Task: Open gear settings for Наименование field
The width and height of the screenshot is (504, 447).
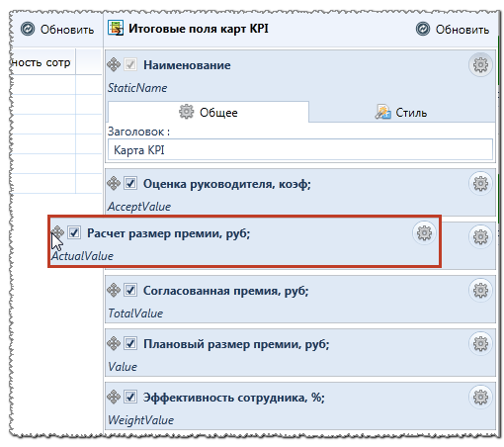Action: 480,65
